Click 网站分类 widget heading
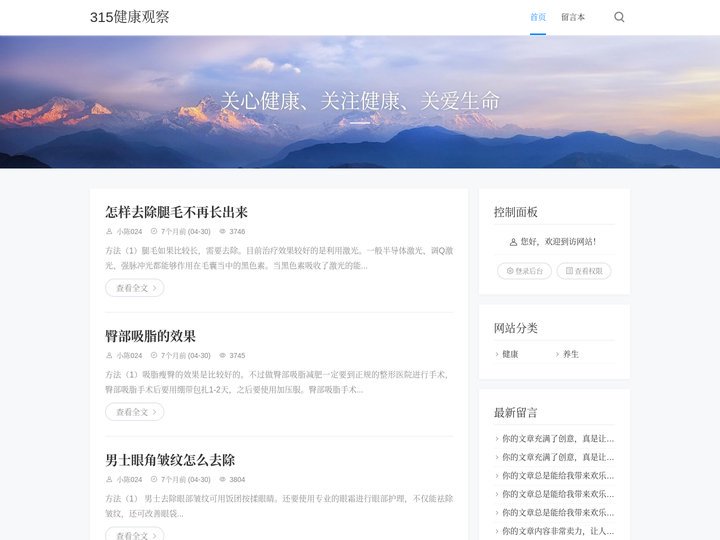The width and height of the screenshot is (720, 540). [516, 328]
